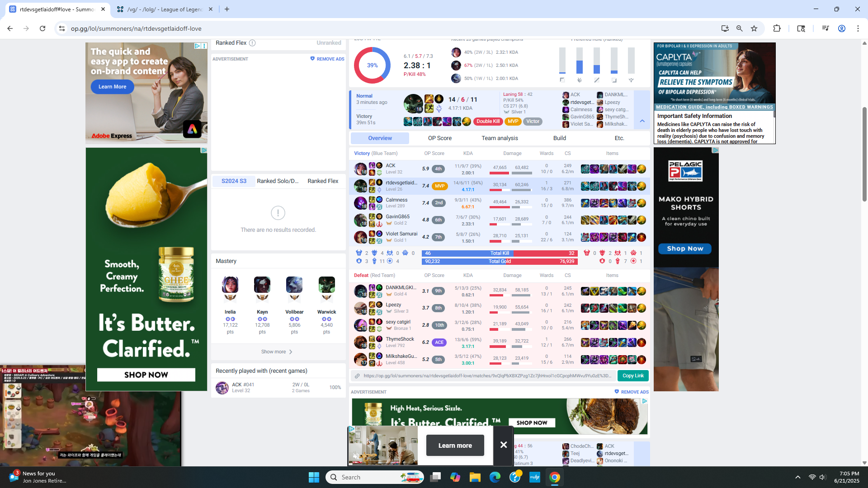Screen dimensions: 868x488
Task: Click the Double Kill badge
Action: pyautogui.click(x=488, y=122)
